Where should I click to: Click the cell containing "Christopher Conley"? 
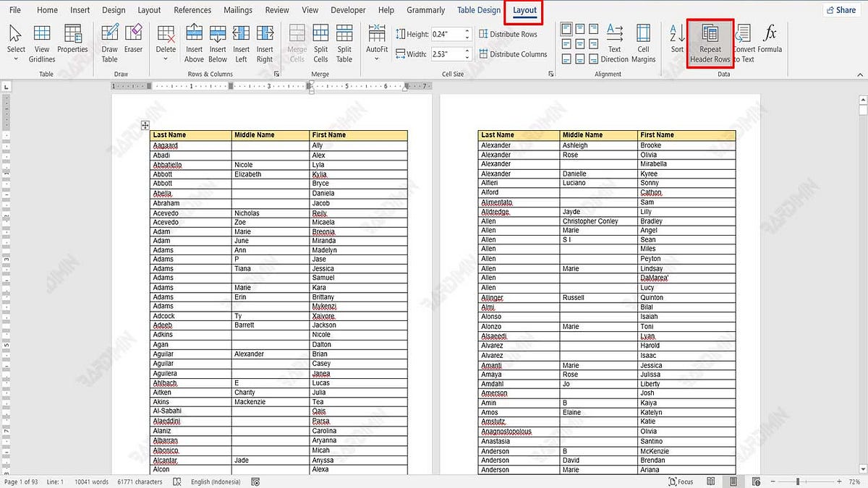599,221
